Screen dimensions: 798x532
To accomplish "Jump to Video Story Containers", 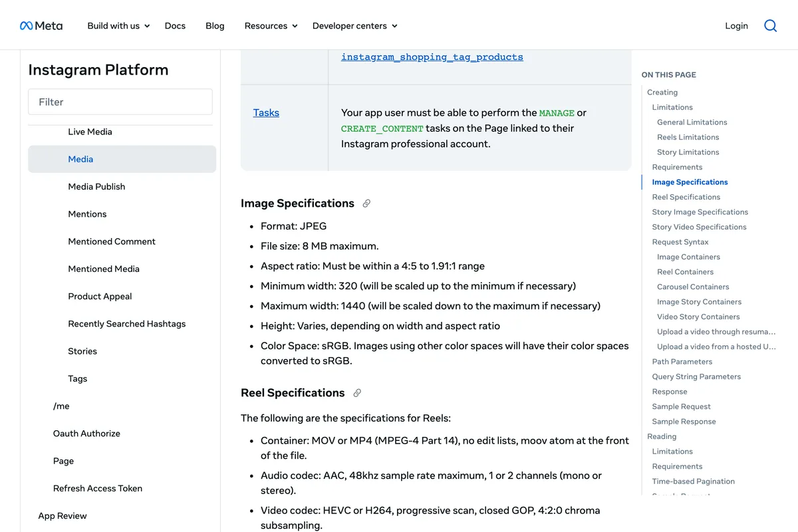I will click(x=698, y=317).
